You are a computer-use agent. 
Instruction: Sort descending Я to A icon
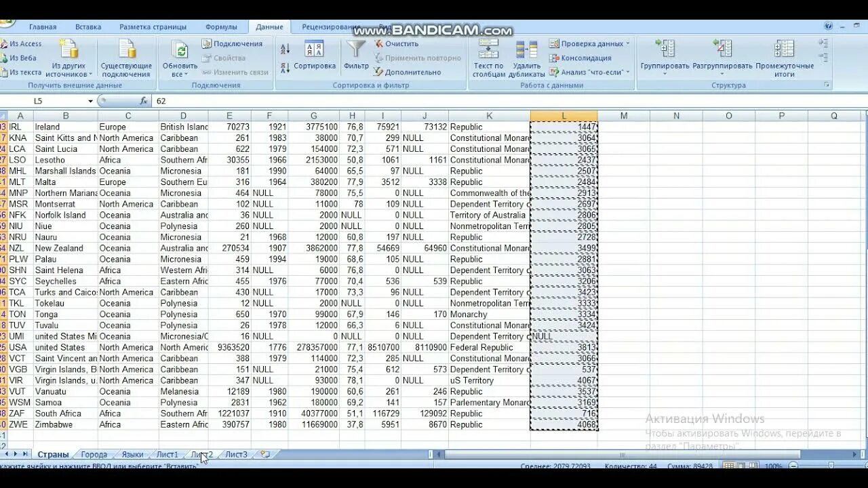[x=285, y=68]
